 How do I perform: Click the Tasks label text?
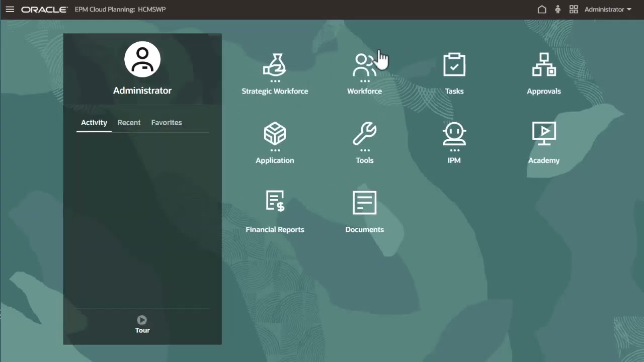[454, 91]
